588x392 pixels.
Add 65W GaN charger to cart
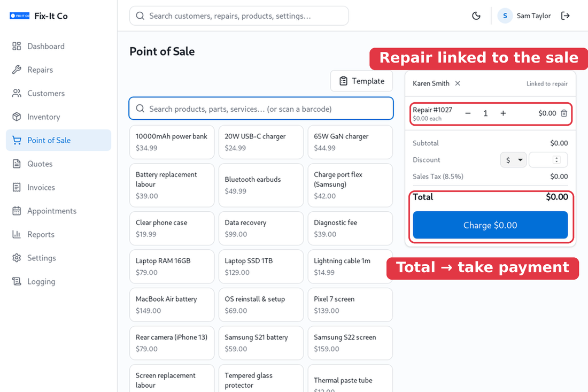[350, 142]
